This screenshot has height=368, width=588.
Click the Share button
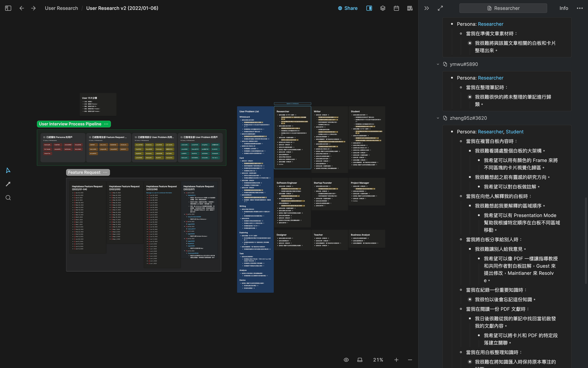[x=348, y=8]
